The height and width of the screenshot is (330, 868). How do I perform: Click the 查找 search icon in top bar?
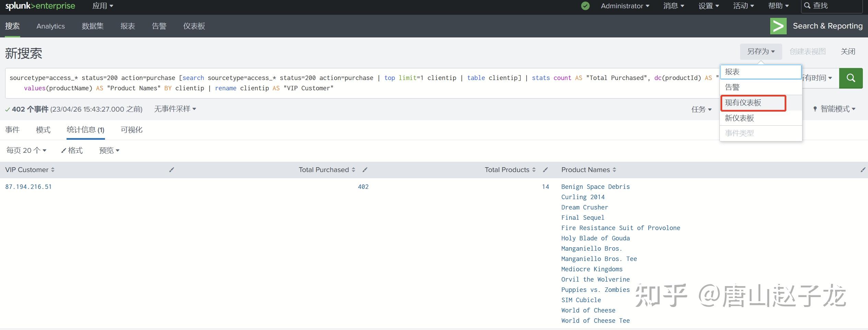pyautogui.click(x=807, y=5)
